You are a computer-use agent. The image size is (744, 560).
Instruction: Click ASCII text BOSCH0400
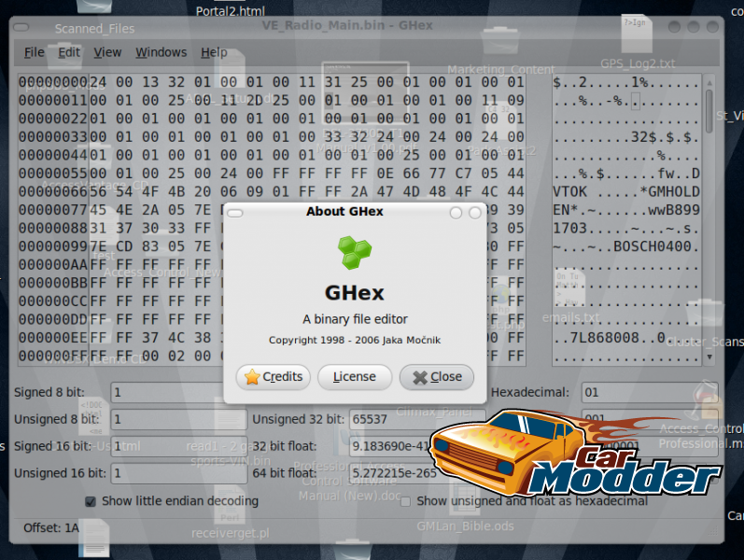pos(653,246)
